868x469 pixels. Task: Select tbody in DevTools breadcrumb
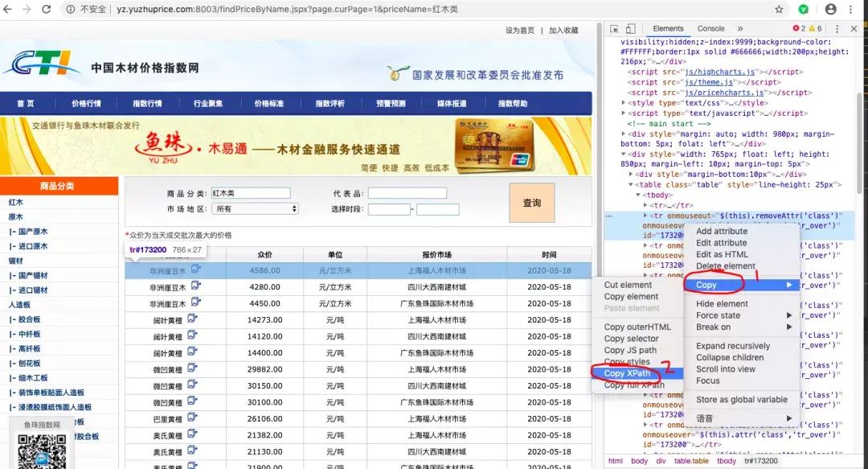(x=727, y=461)
